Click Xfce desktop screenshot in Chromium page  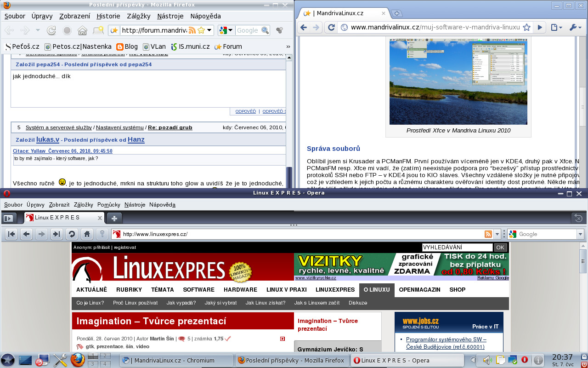pos(458,82)
